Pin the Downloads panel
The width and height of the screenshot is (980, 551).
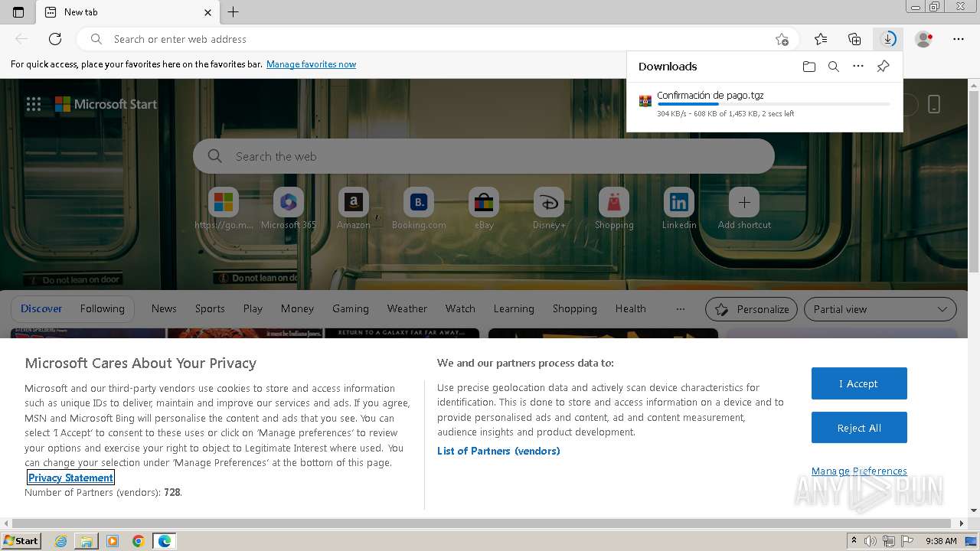pos(883,67)
